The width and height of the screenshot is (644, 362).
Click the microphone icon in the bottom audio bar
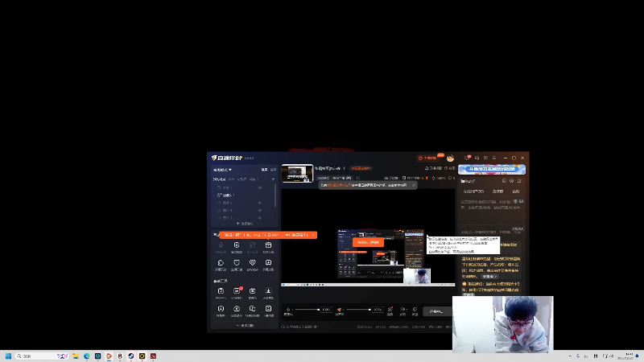pos(288,310)
